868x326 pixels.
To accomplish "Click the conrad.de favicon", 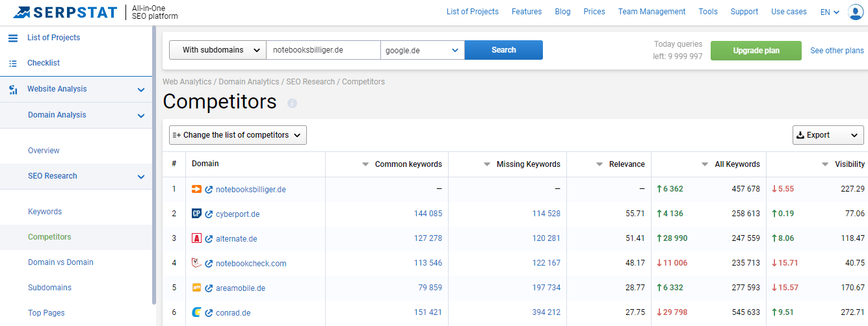I will point(196,312).
